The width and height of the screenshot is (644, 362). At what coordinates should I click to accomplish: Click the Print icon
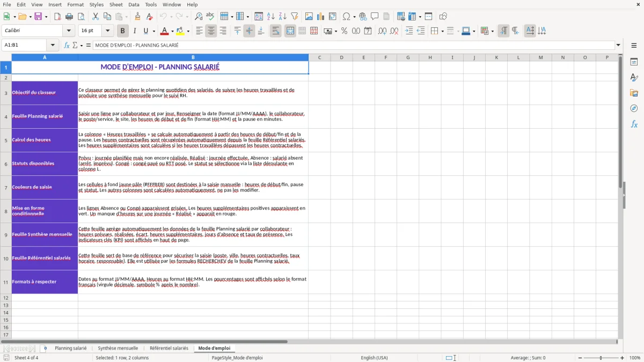coord(69,17)
